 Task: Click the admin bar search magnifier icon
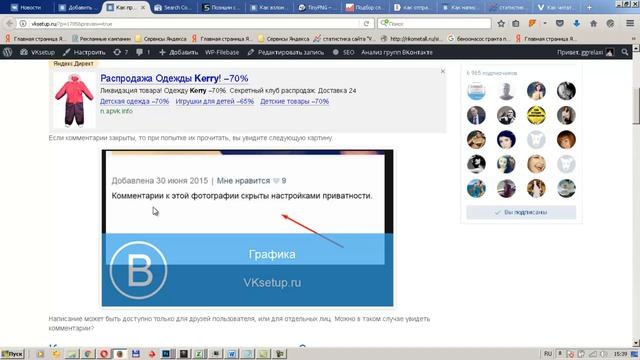pyautogui.click(x=625, y=52)
